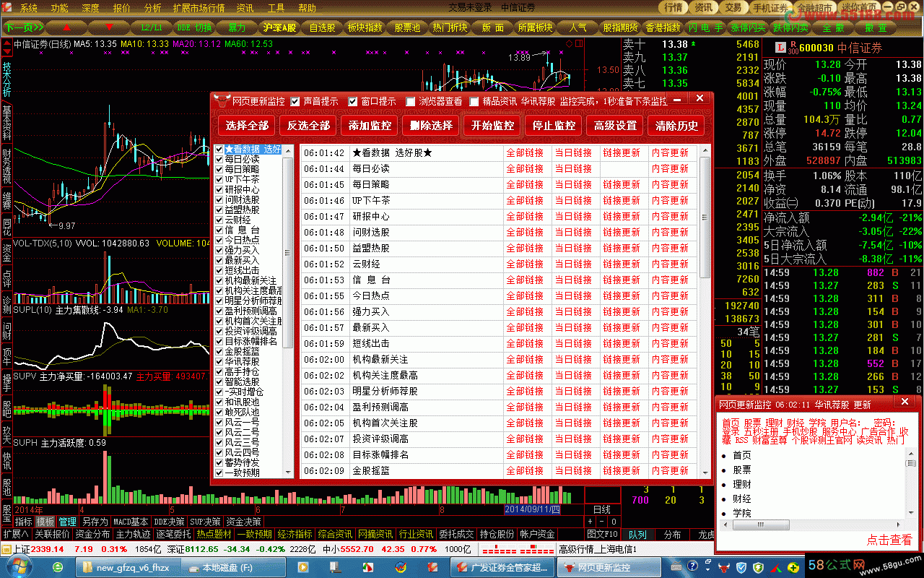Click the 点击查看 link in popup
Image resolution: width=924 pixels, height=578 pixels.
(x=889, y=540)
